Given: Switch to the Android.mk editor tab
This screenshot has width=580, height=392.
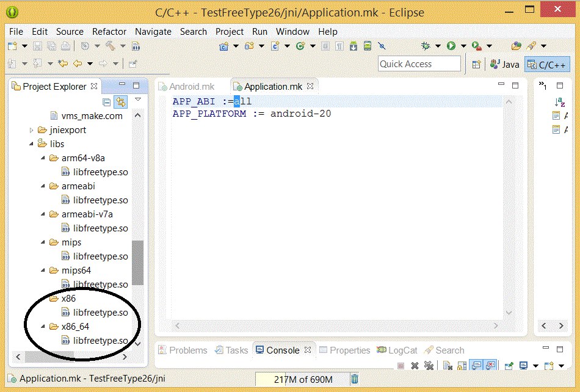Looking at the screenshot, I should click(x=187, y=87).
